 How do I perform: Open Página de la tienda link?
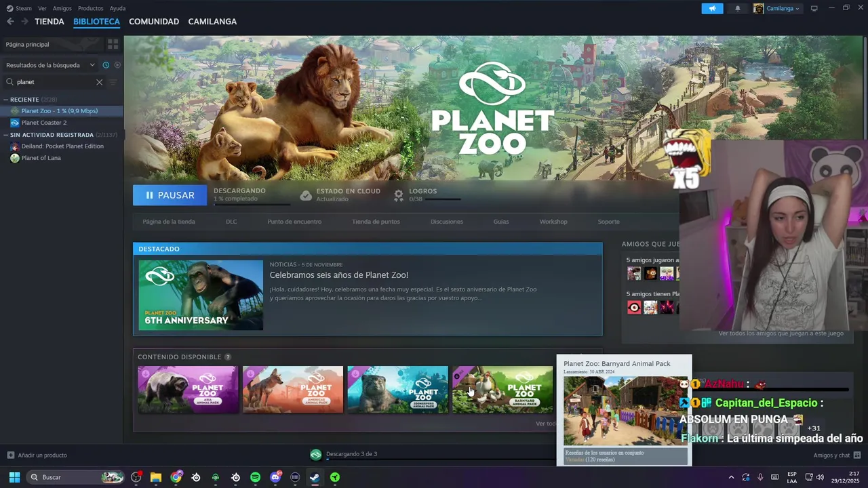tap(169, 222)
